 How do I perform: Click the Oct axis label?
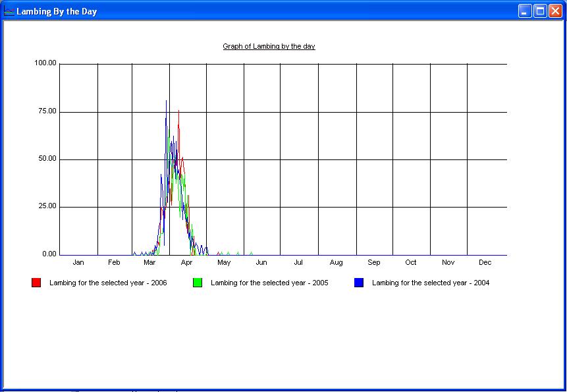[x=411, y=262]
